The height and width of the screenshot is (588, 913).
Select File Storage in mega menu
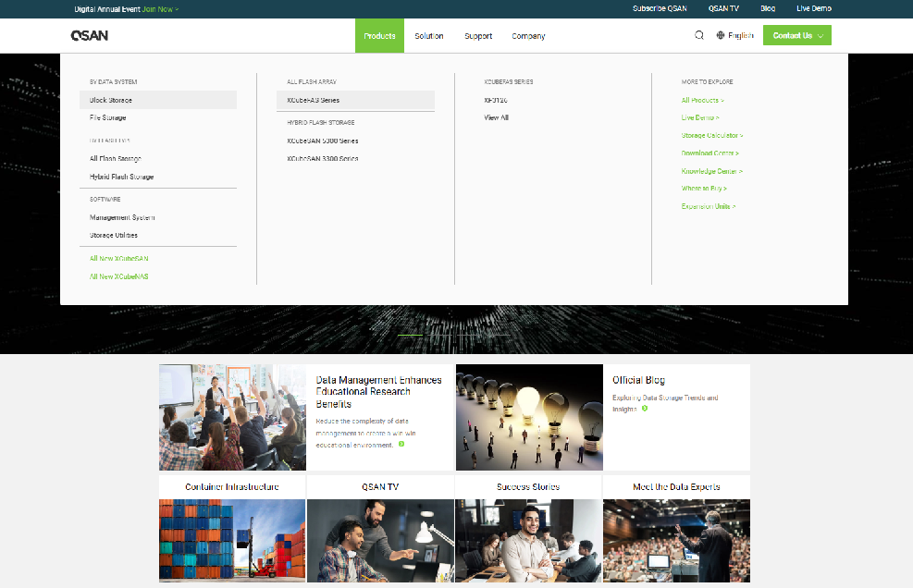click(107, 117)
